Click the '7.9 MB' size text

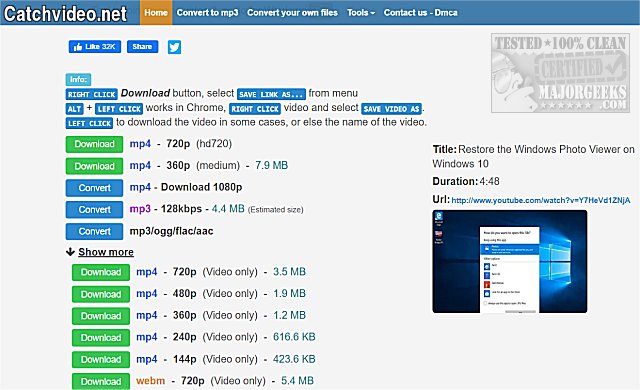(272, 165)
